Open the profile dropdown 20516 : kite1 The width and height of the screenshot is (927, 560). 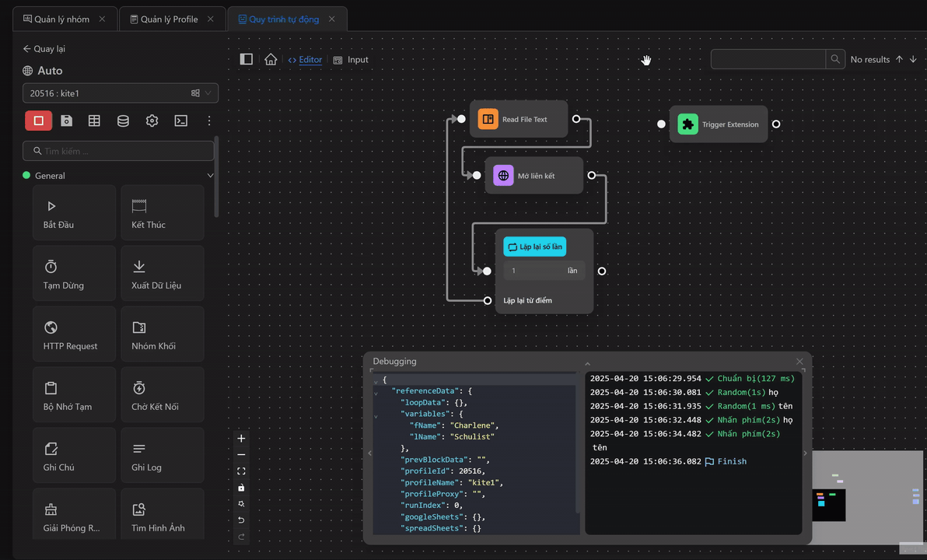click(x=120, y=93)
